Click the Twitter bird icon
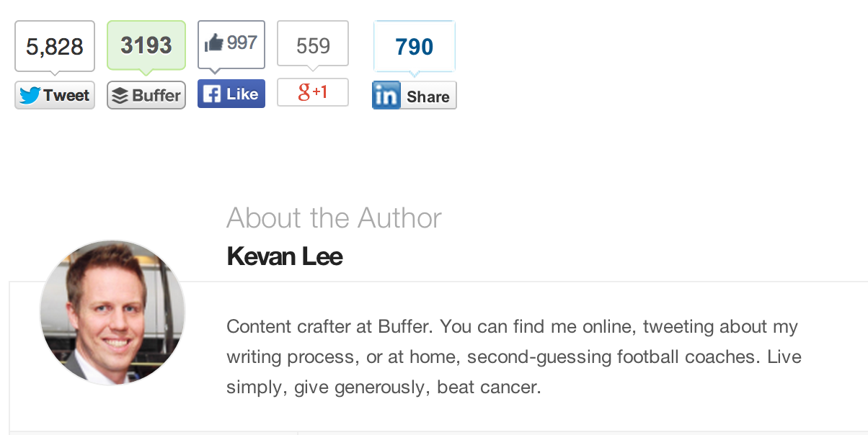This screenshot has height=435, width=868. (30, 95)
